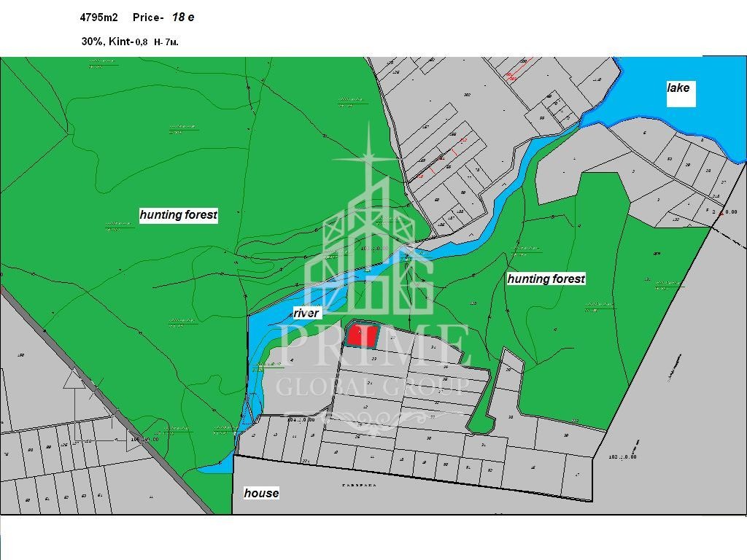The width and height of the screenshot is (747, 560).
Task: Click the left 'hunting forest' label
Action: [x=178, y=215]
